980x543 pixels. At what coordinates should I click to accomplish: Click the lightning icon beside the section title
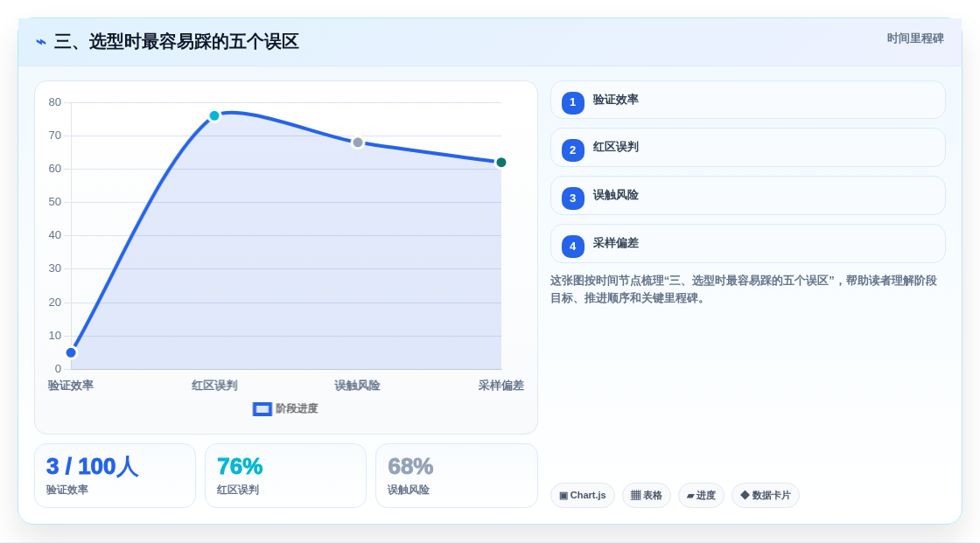pos(41,42)
